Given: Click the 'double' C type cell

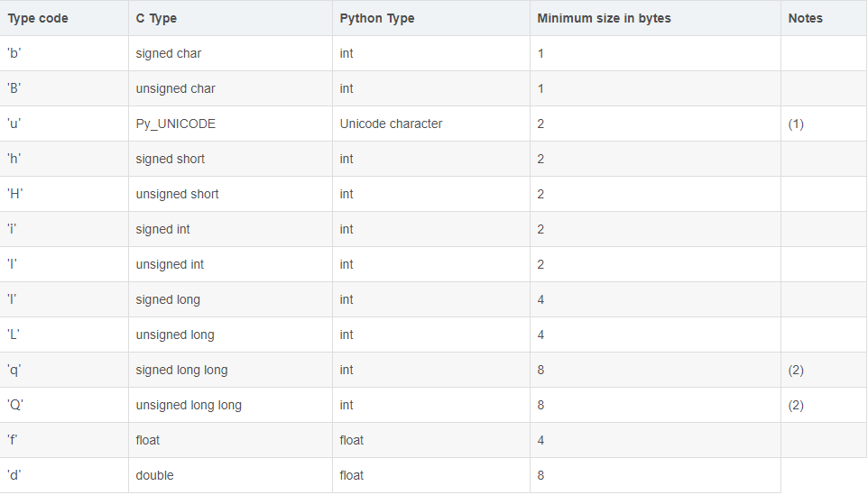Looking at the screenshot, I should (x=154, y=475).
